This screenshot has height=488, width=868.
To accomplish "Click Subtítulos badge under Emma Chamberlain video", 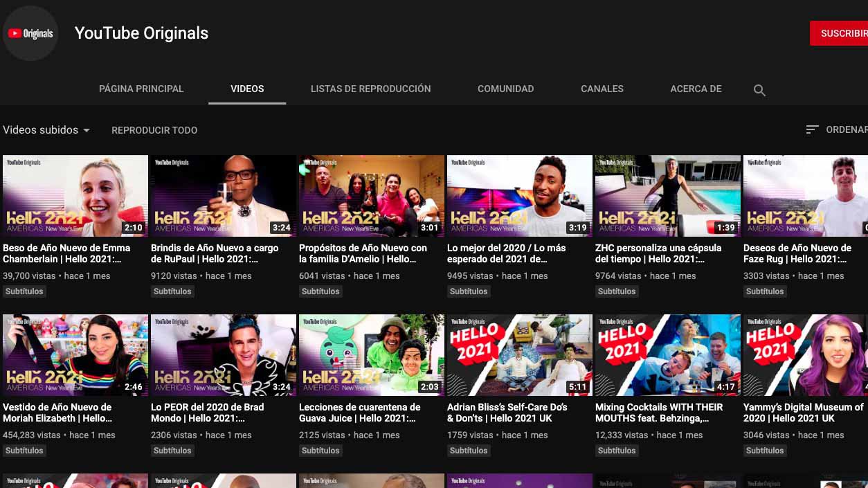I will [24, 291].
